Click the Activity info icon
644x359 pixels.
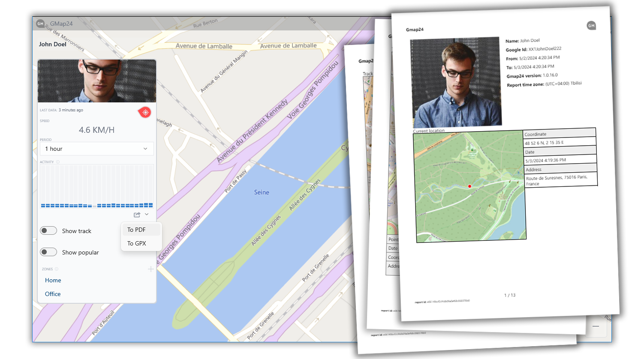pyautogui.click(x=58, y=162)
